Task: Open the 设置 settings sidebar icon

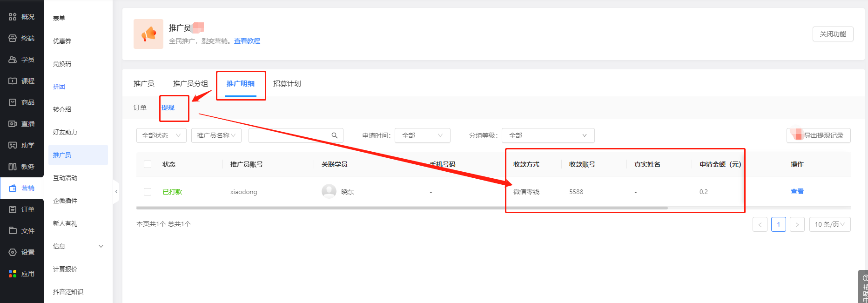Action: pos(13,252)
